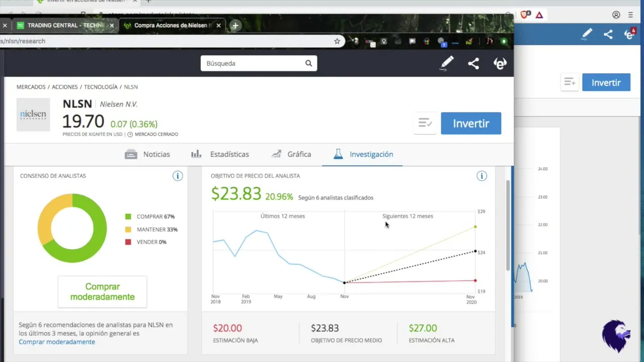The height and width of the screenshot is (362, 644).
Task: Click info icon in Consenso de Analistas card
Action: [178, 176]
